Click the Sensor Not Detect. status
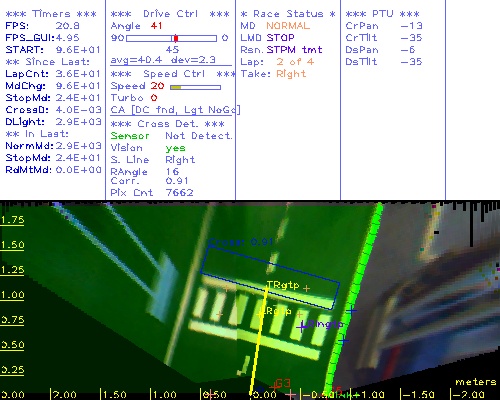 tap(171, 136)
